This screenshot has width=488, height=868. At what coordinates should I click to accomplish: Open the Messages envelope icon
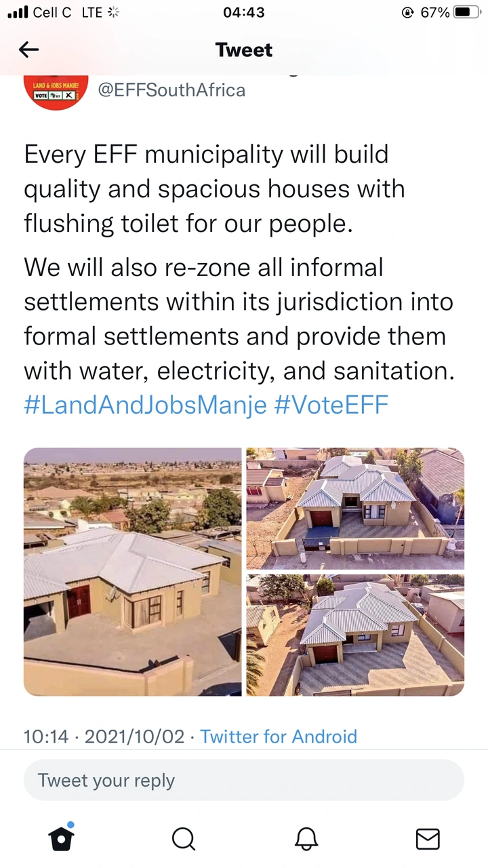pos(428,839)
